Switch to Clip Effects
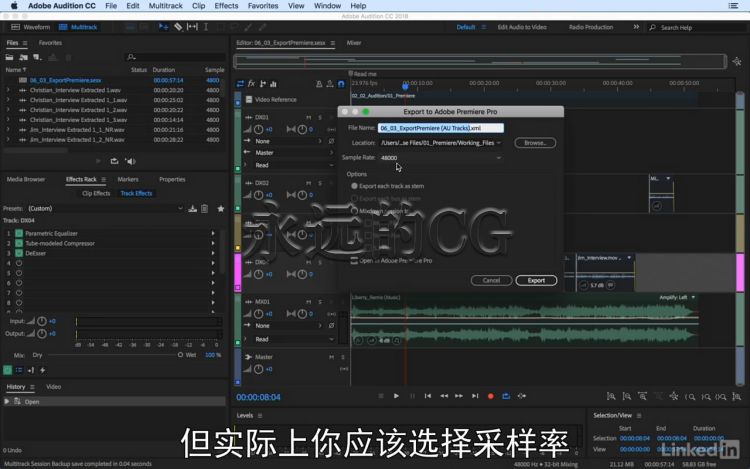 96,193
